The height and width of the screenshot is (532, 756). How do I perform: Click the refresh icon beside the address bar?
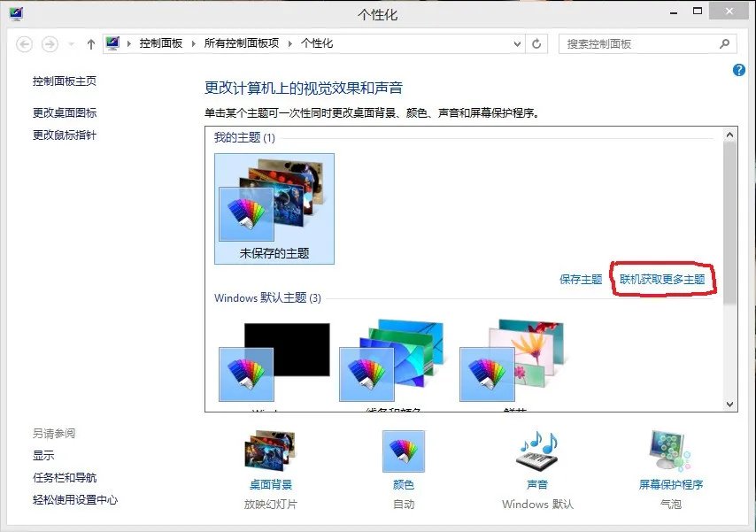tap(538, 42)
